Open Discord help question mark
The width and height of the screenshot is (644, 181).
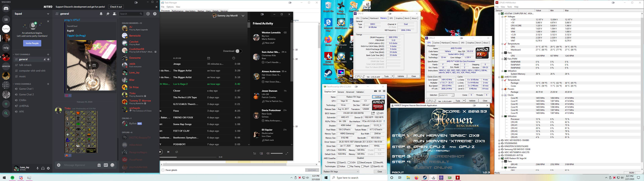coord(155,14)
